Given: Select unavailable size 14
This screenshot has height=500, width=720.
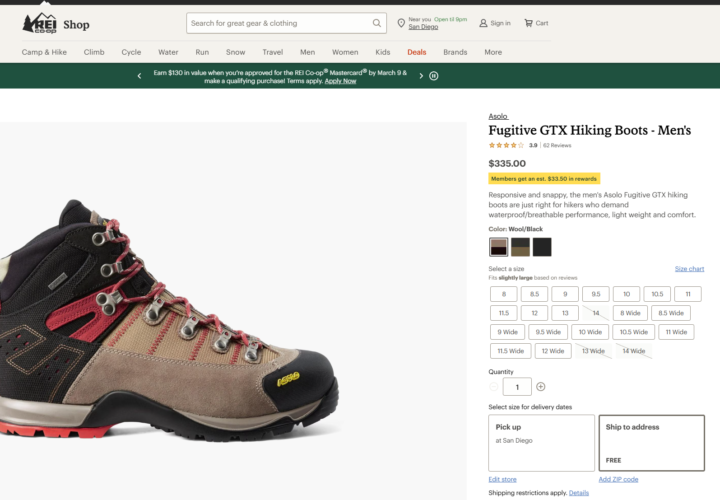Looking at the screenshot, I should pyautogui.click(x=596, y=313).
